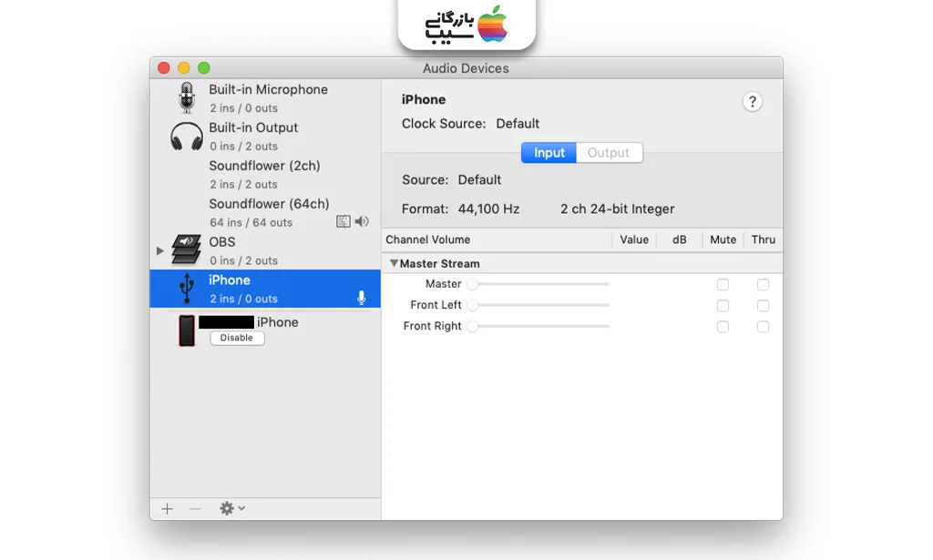
Task: Enable Thru for Front Right channel
Action: click(763, 326)
